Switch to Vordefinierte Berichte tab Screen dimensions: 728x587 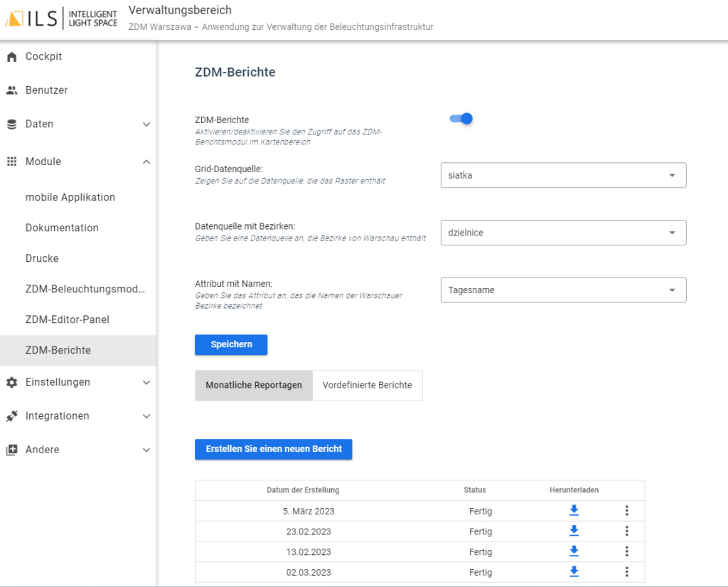[367, 385]
